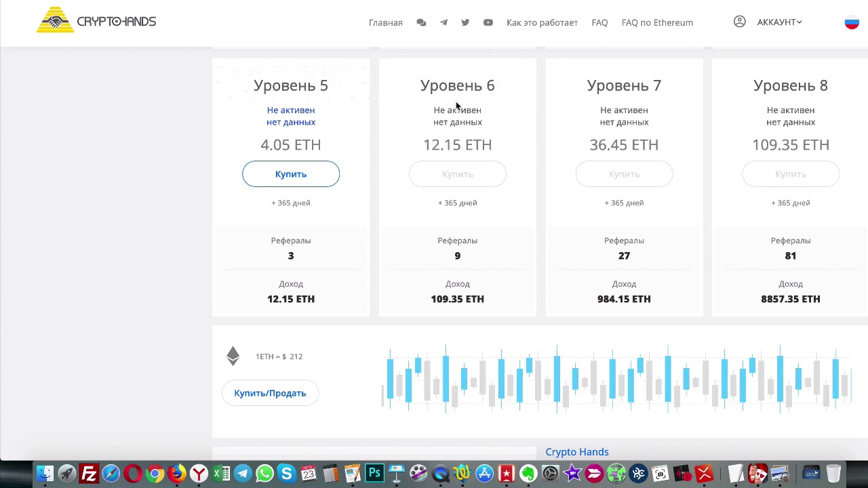Click the Twitter bird icon in header
The height and width of the screenshot is (488, 868).
(x=465, y=22)
